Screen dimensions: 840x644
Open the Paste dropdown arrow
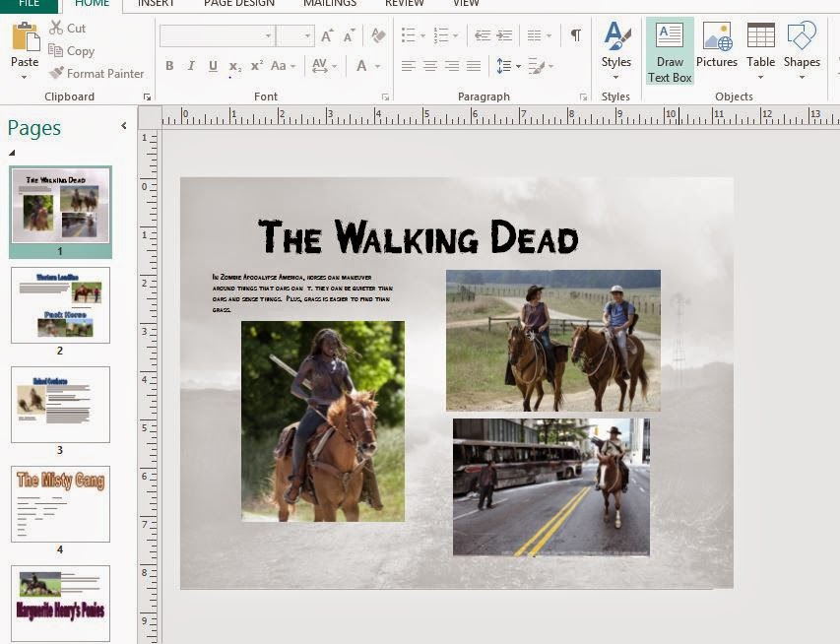pyautogui.click(x=24, y=77)
